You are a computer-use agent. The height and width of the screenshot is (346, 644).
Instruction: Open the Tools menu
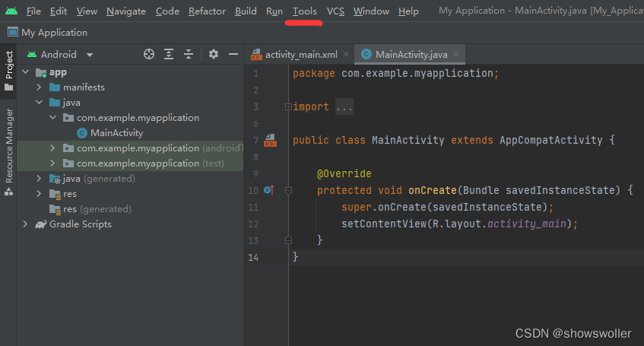[305, 11]
